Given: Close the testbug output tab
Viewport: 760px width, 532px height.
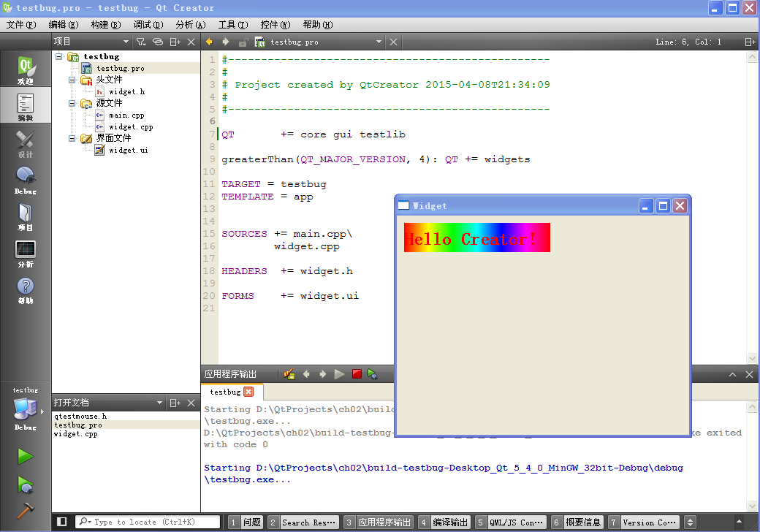Looking at the screenshot, I should (x=248, y=392).
